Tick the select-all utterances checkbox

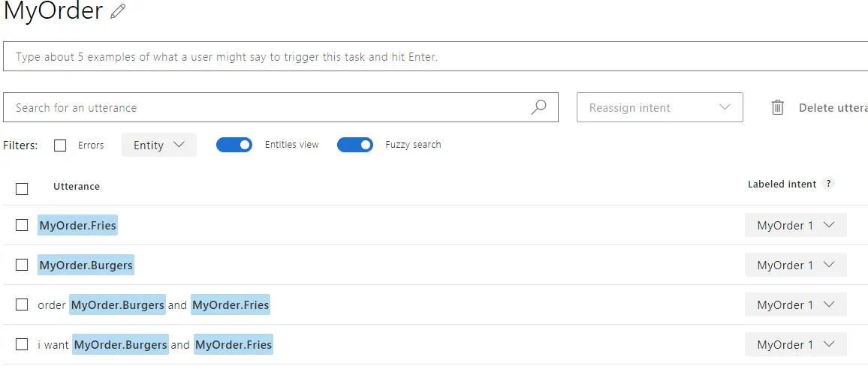[22, 188]
